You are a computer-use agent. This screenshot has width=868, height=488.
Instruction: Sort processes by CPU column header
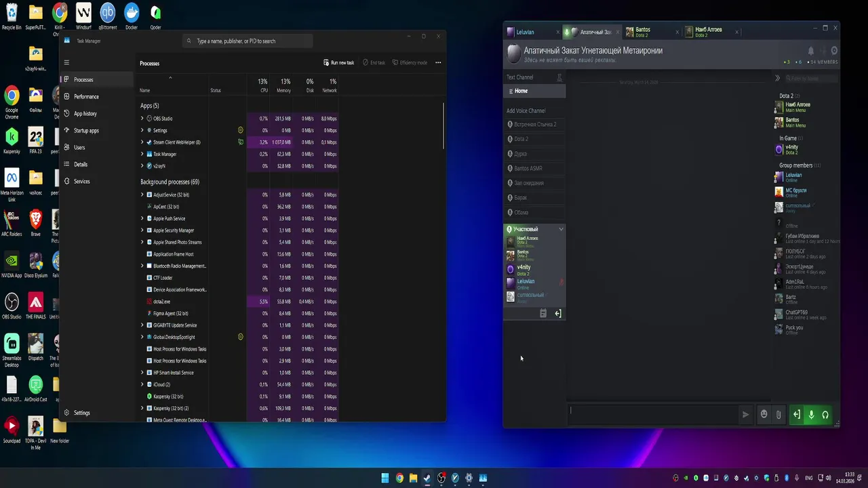258,85
